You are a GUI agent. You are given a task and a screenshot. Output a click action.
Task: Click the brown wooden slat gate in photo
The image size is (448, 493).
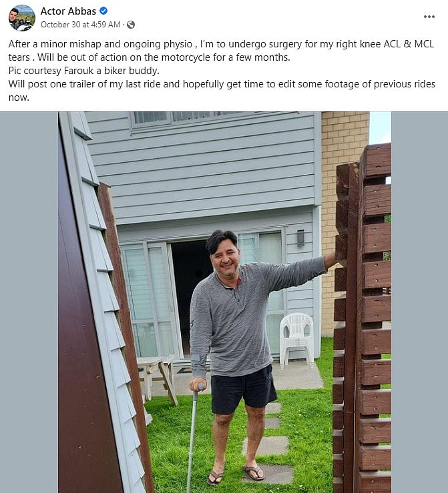point(362,318)
